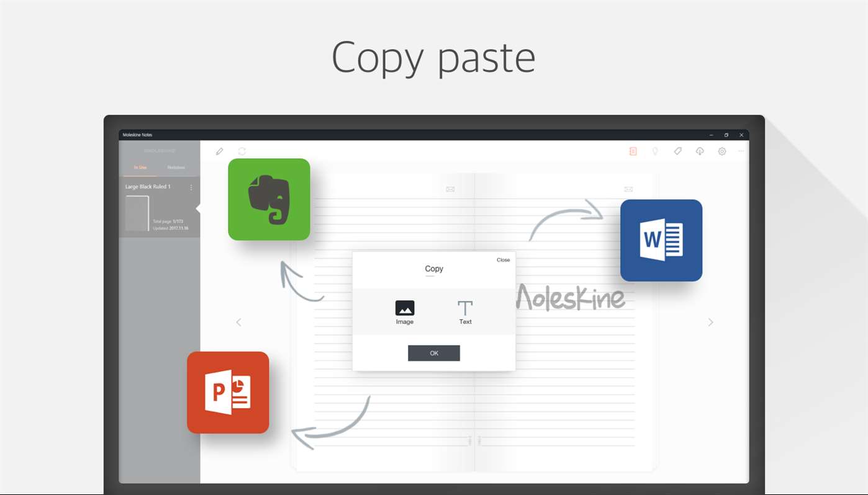868x495 pixels.
Task: Close the Moleskine Notes window
Action: pos(741,135)
